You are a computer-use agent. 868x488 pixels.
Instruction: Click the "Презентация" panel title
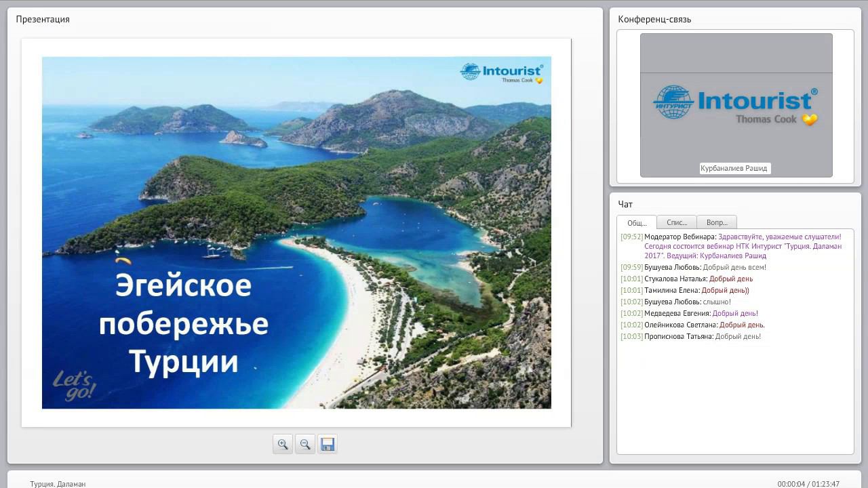pyautogui.click(x=43, y=19)
